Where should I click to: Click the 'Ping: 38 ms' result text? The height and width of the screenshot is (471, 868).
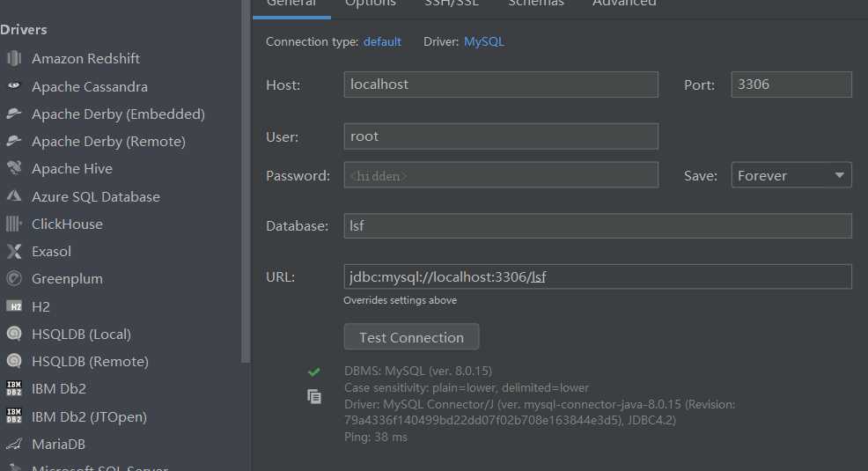click(x=375, y=438)
